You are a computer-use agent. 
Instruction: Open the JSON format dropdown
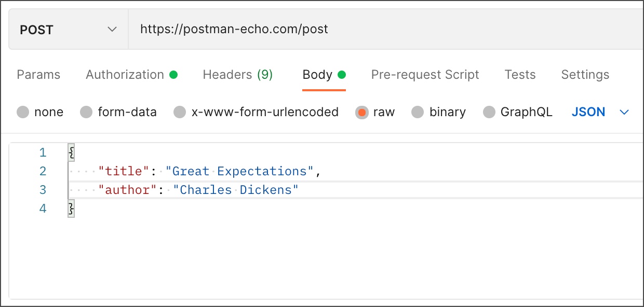tap(588, 112)
